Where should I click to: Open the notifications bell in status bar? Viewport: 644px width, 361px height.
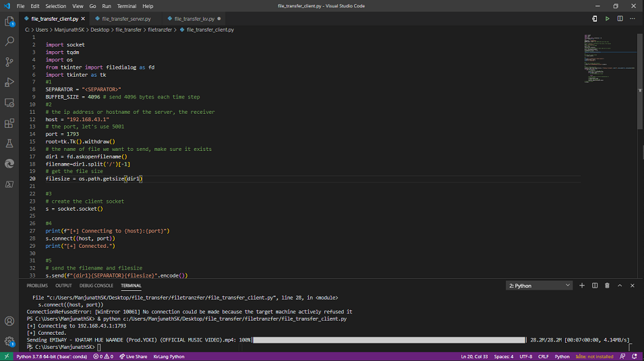[635, 356]
